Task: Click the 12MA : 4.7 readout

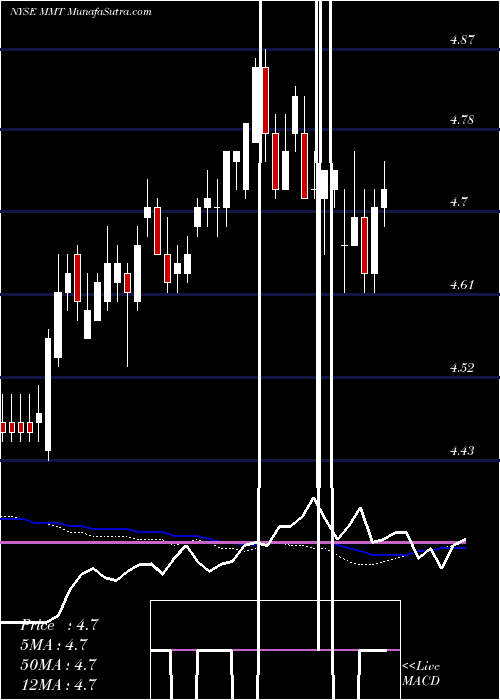Action: (59, 684)
